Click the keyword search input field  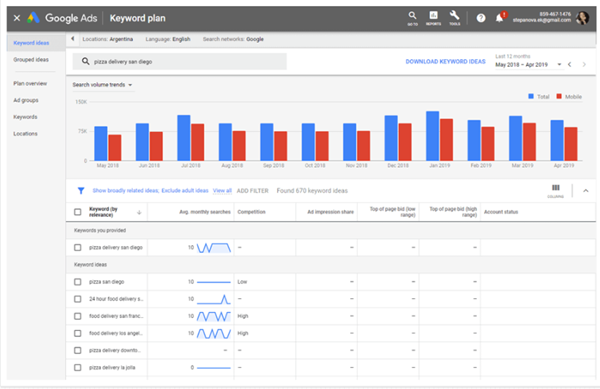click(180, 61)
